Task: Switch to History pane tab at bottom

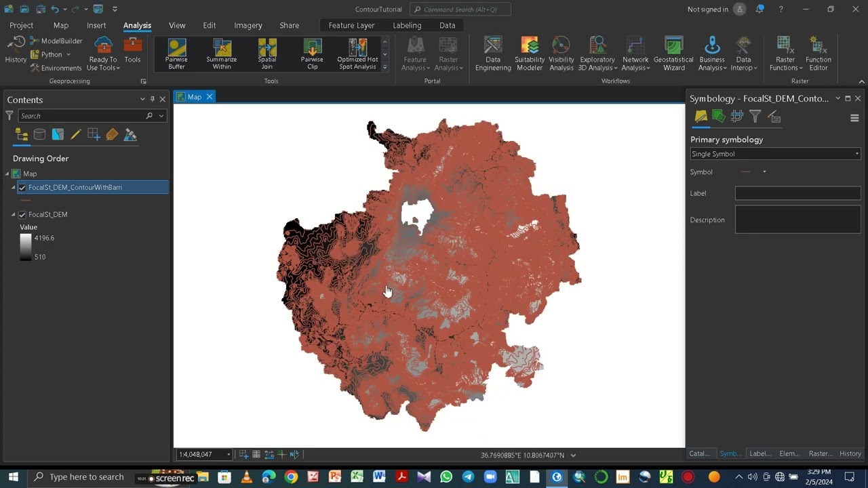Action: pos(850,453)
